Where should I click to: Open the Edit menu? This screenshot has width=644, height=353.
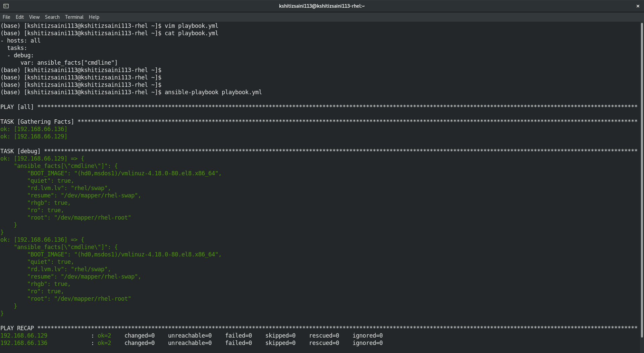(20, 17)
